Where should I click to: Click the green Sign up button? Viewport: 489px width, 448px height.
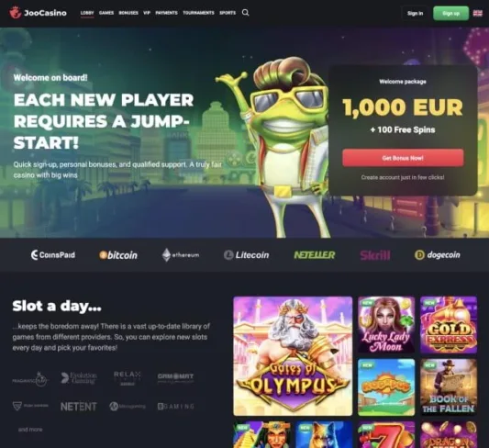(x=451, y=13)
